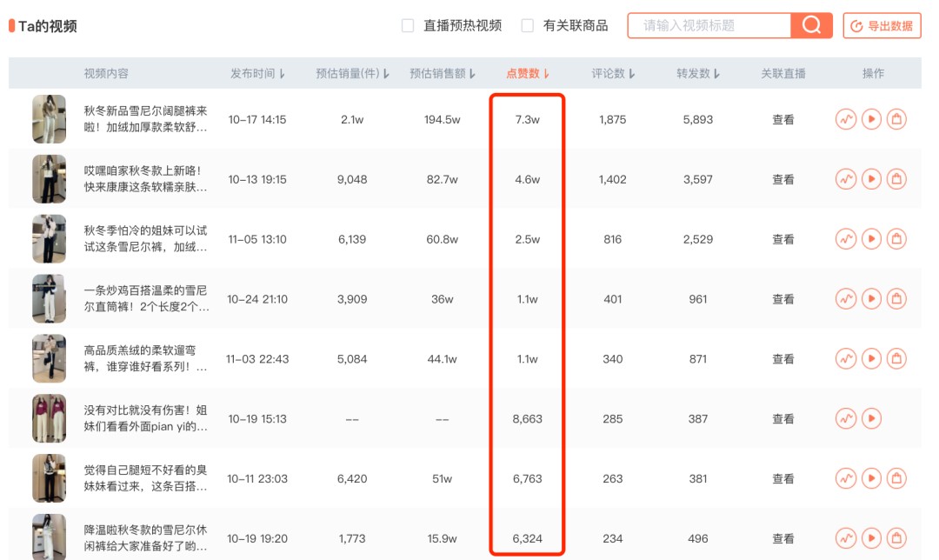939x560 pixels.
Task: Click 查看 link for 10-19 19:20 video
Action: point(782,538)
